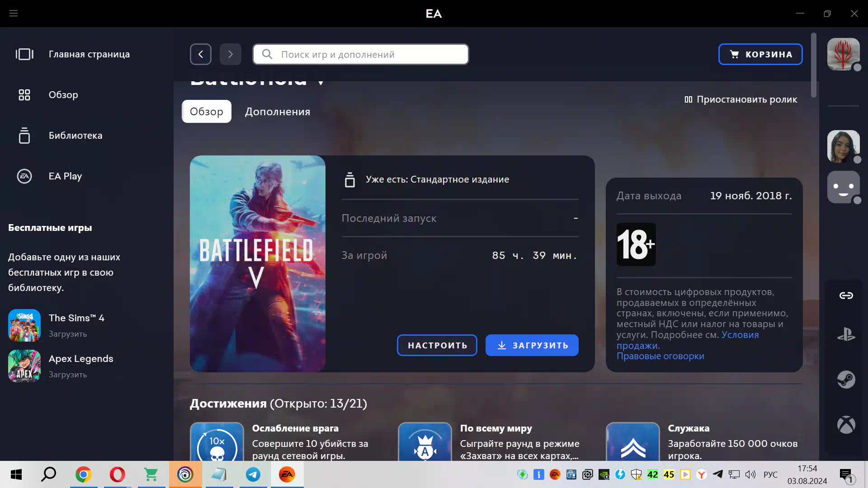Pause the video with Приостановить ролик
This screenshot has width=868, height=488.
741,99
